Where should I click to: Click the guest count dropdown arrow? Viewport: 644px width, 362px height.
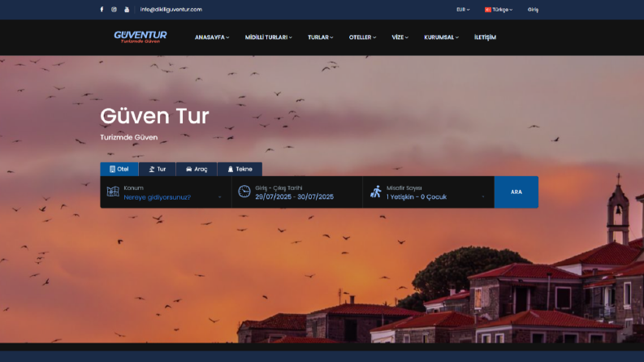(483, 197)
